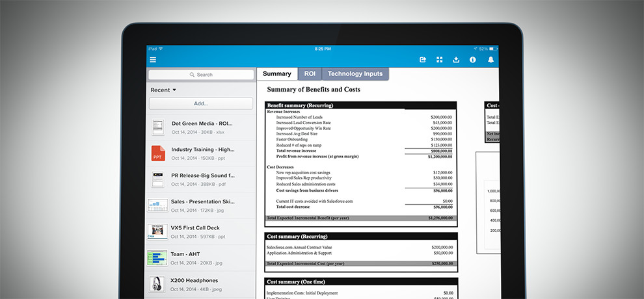Viewport: 644px width, 299px height.
Task: Tap the fullscreen expand icon
Action: point(440,60)
